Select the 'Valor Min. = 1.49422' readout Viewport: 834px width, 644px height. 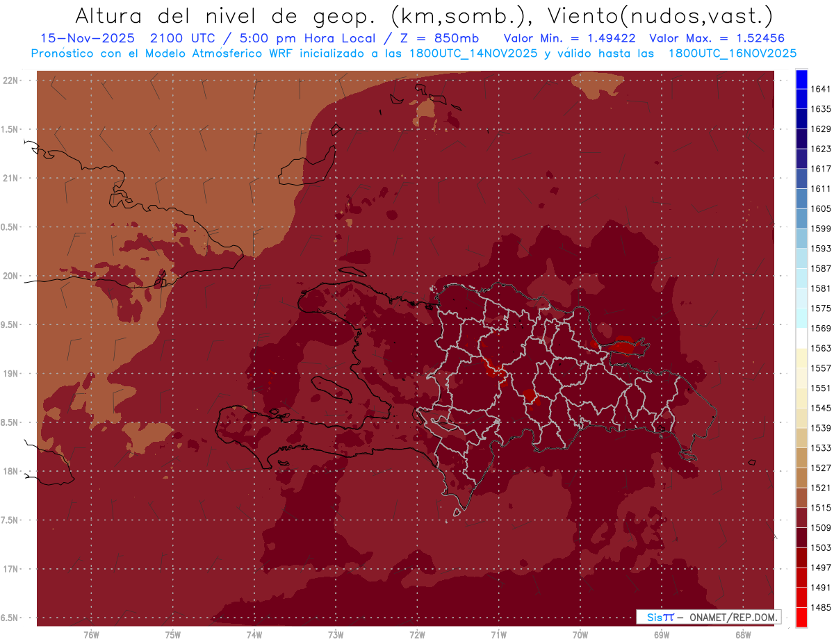(x=571, y=38)
